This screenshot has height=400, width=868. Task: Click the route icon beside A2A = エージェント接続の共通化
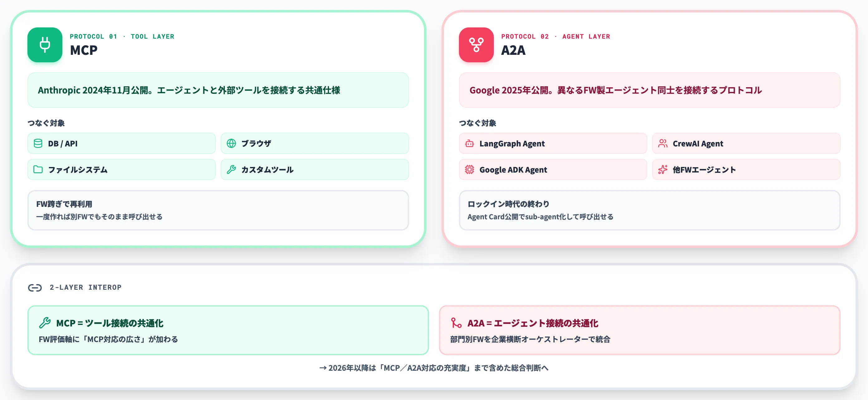[456, 323]
